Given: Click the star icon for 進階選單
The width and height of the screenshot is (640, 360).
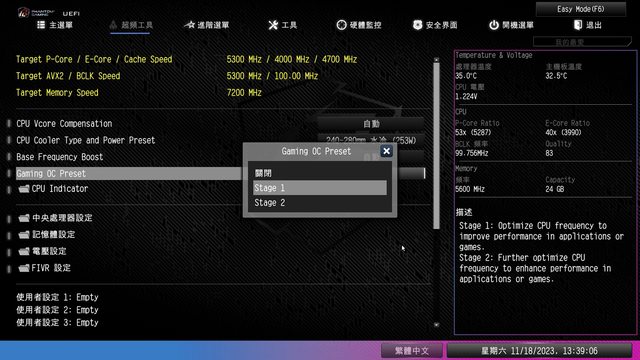Looking at the screenshot, I should tap(189, 25).
